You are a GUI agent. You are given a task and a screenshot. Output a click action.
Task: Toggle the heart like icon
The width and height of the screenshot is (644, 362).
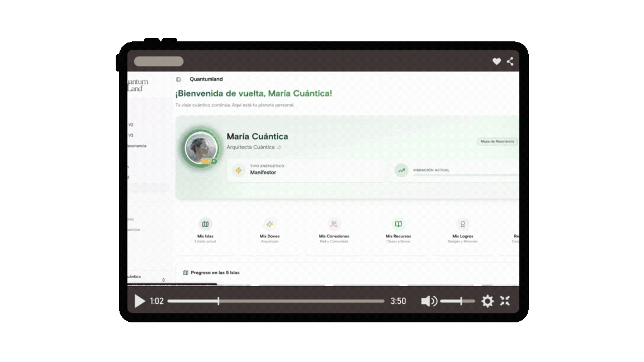point(496,61)
